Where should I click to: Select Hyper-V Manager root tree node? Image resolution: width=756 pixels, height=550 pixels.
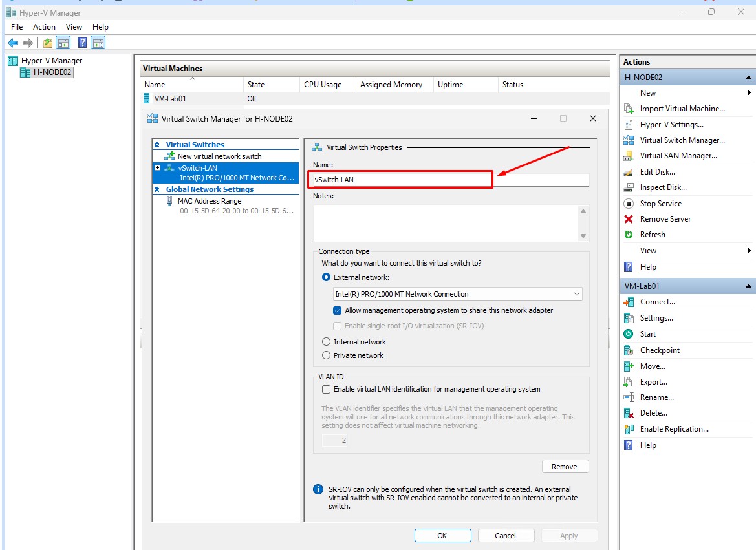point(45,61)
